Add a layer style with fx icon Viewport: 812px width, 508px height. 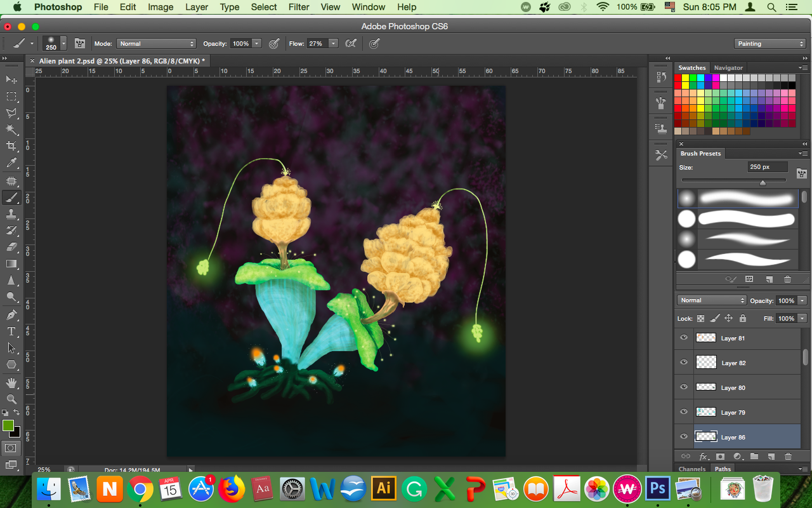point(704,457)
